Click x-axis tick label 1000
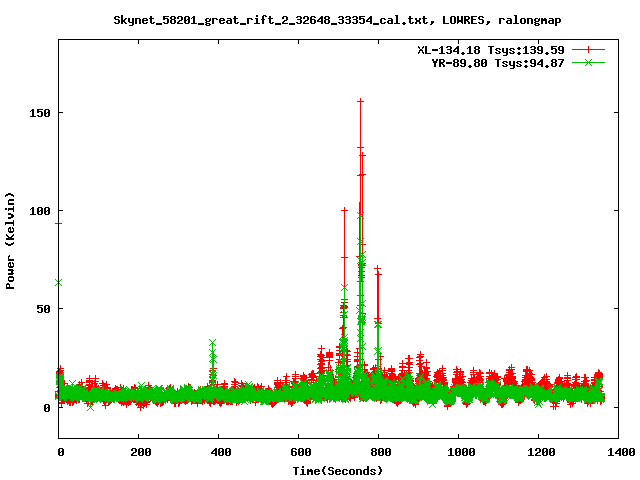This screenshot has height=480, width=640. pyautogui.click(x=460, y=452)
